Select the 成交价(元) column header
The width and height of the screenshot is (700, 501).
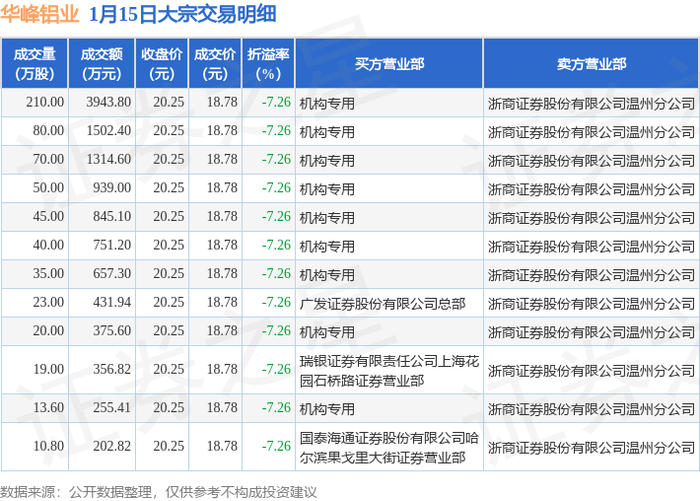215,63
